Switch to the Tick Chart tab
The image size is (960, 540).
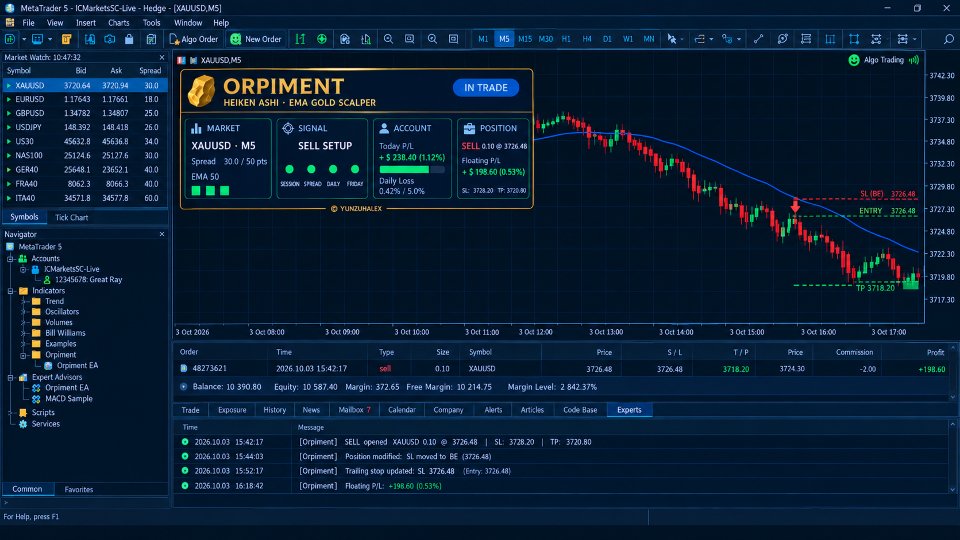(x=72, y=217)
